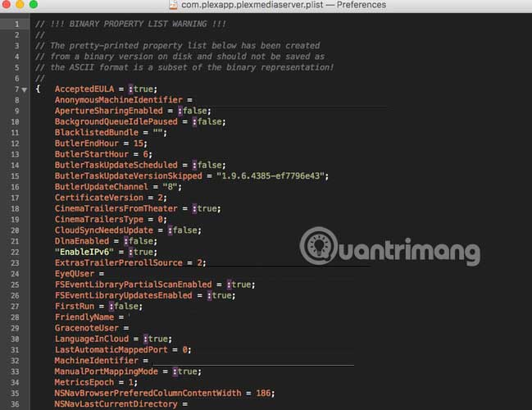Screen dimensions: 532x410
Task: Click the BackgroundQueueIdlePaused key
Action: pyautogui.click(x=116, y=122)
